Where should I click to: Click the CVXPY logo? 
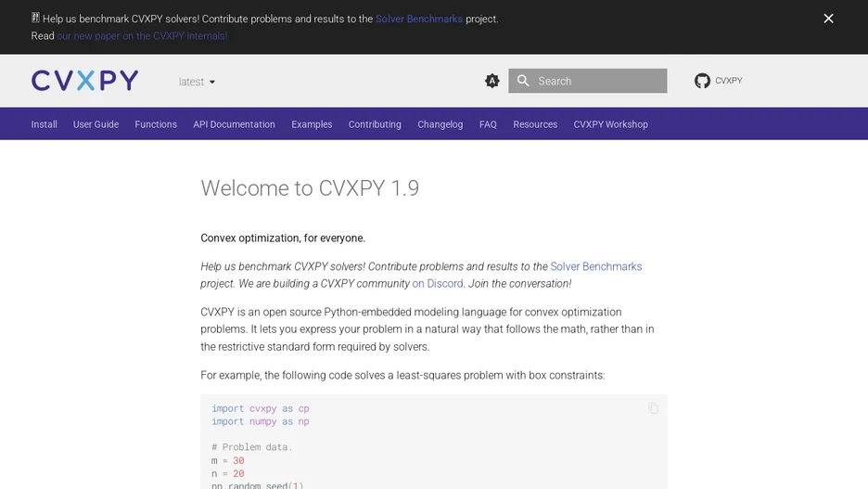[x=84, y=81]
